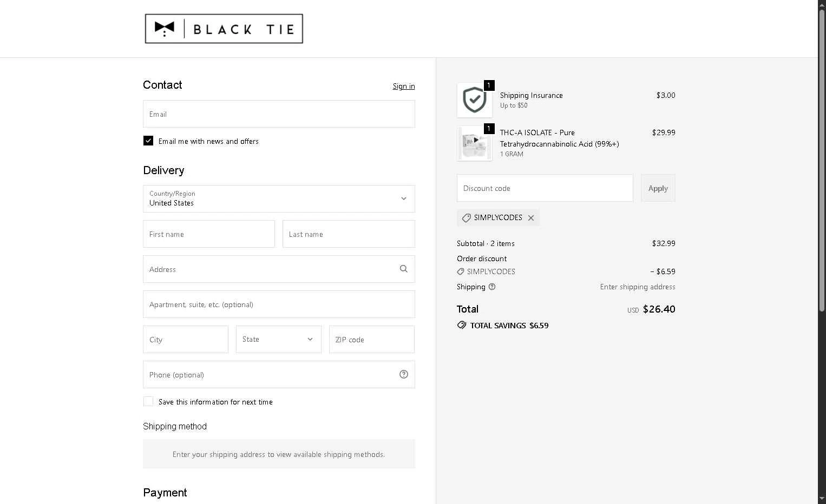Click the THC-A ISOLATE product thumbnail

coord(475,143)
